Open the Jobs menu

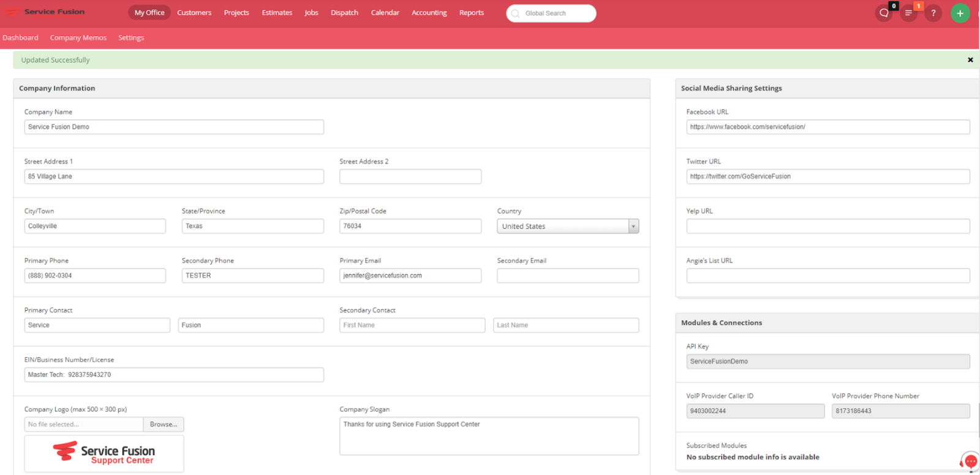[x=311, y=13]
